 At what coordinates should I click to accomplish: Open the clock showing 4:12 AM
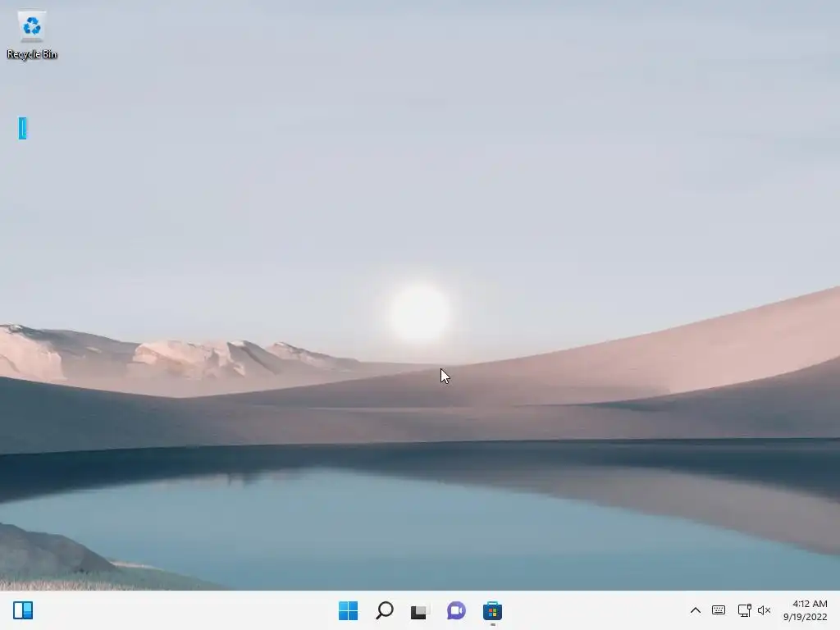[x=806, y=610]
